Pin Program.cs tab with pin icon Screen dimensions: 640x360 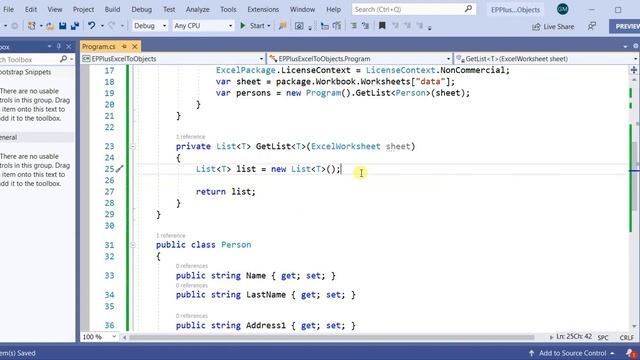click(124, 47)
